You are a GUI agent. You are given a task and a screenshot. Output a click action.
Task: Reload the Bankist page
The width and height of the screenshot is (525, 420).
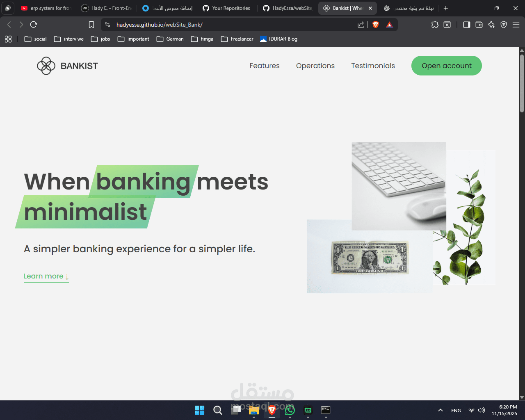[x=34, y=24]
